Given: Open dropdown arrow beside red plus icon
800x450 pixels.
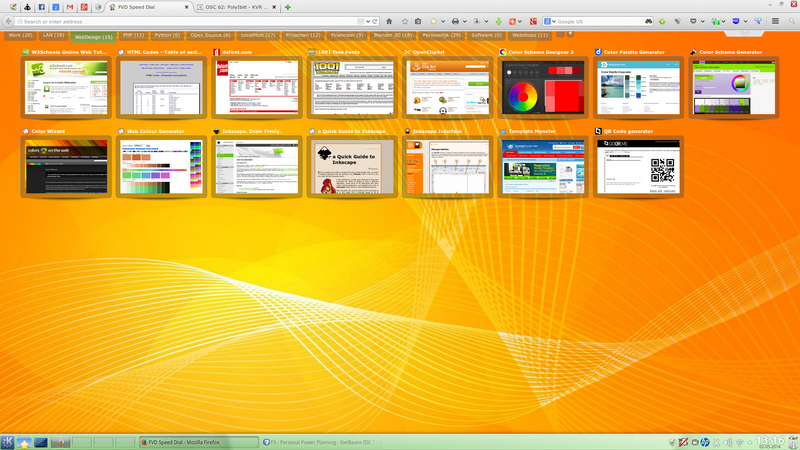Looking at the screenshot, I should [520, 21].
